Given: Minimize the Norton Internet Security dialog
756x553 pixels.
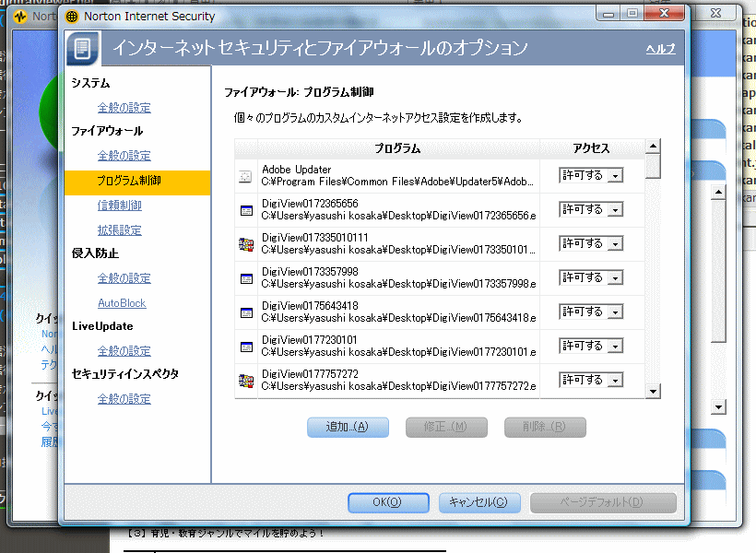Looking at the screenshot, I should tap(608, 14).
